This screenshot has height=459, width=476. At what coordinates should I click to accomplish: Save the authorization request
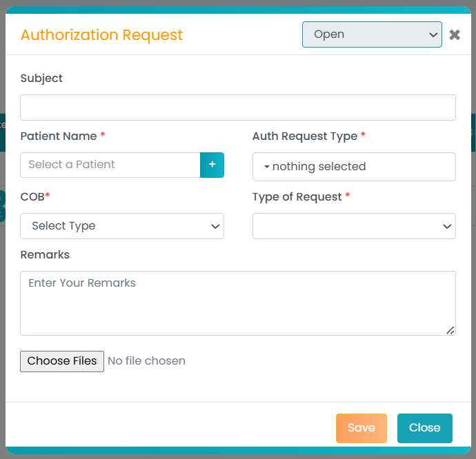361,428
